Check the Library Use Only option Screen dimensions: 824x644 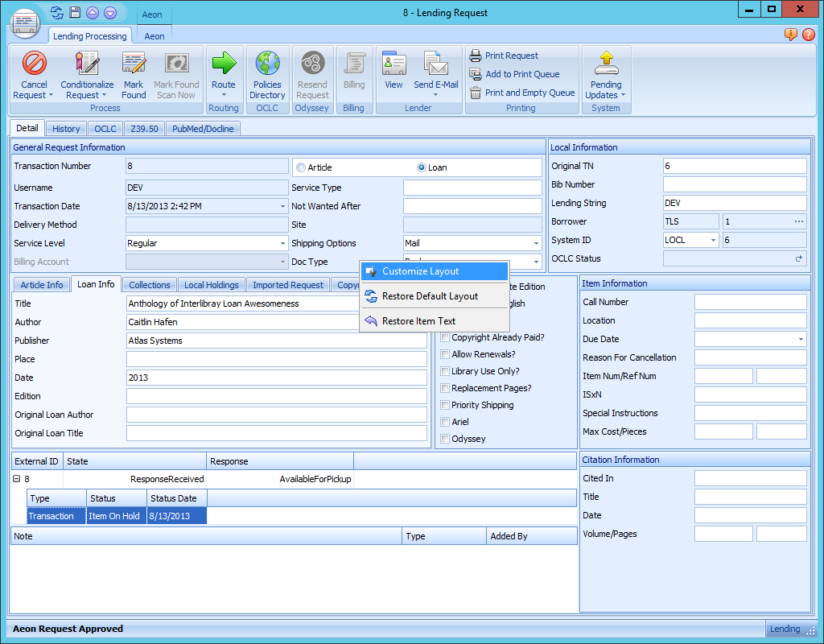[x=445, y=371]
